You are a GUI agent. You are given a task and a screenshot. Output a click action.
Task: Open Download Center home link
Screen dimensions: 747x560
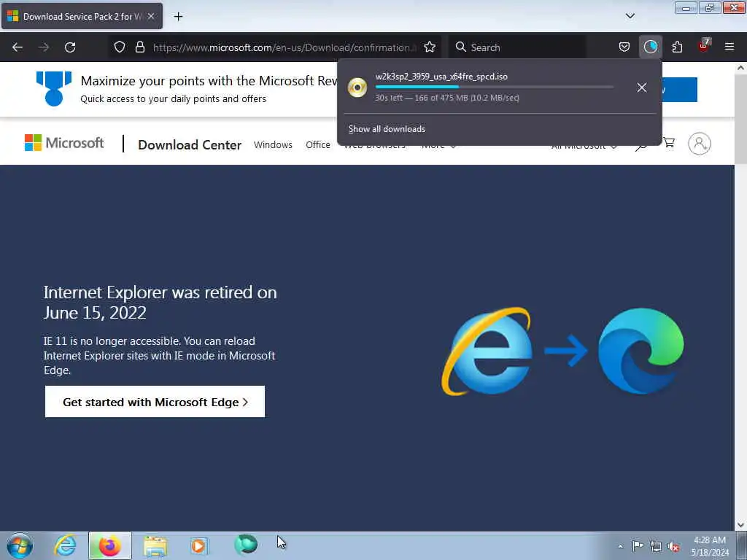(x=190, y=145)
